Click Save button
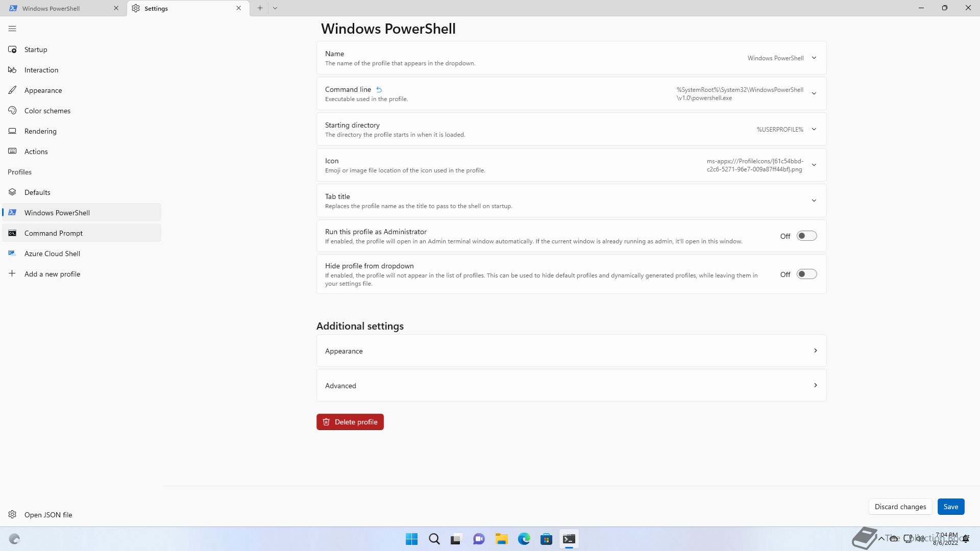980x551 pixels. tap(950, 507)
